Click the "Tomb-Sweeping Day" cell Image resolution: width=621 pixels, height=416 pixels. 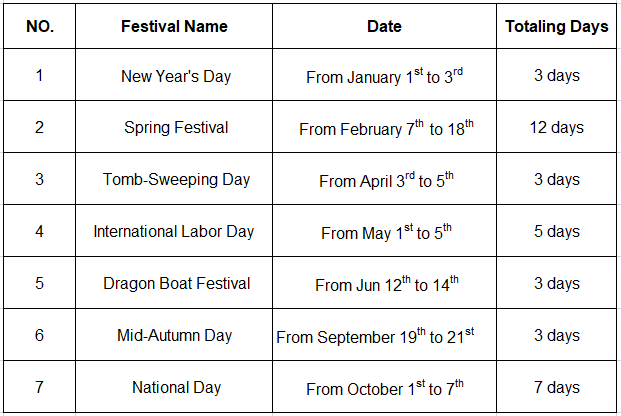click(x=176, y=180)
